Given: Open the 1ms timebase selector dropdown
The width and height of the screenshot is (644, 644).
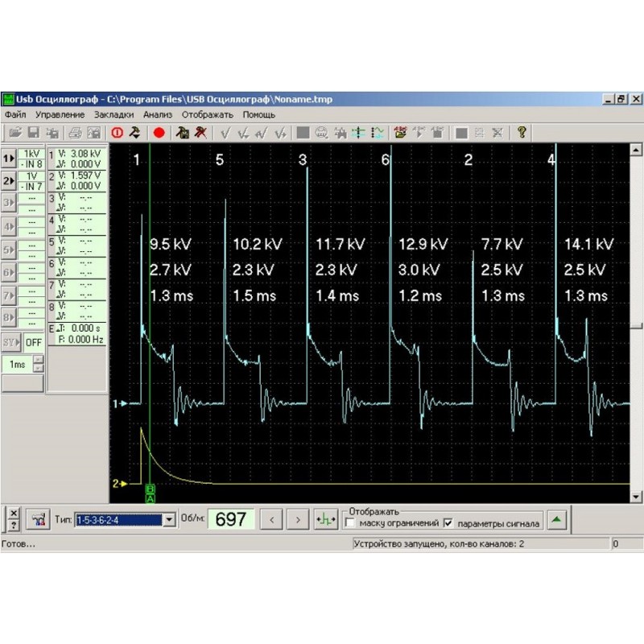Looking at the screenshot, I should (36, 364).
